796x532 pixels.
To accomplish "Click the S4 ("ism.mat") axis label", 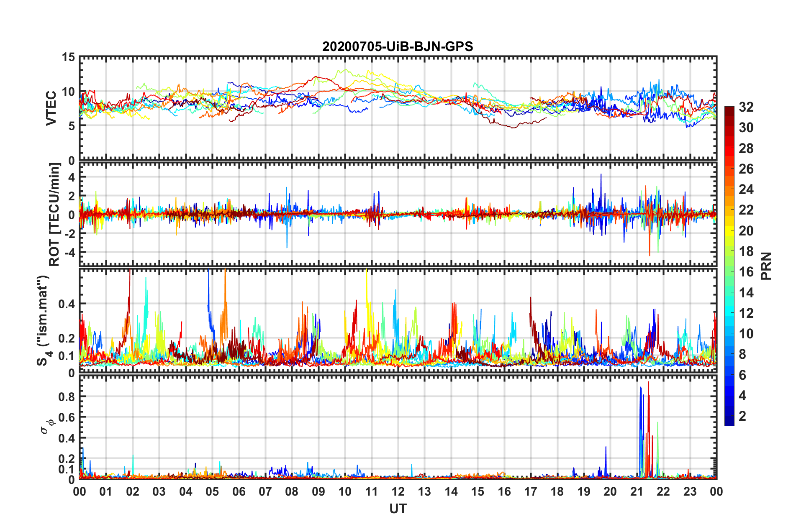I will click(44, 320).
